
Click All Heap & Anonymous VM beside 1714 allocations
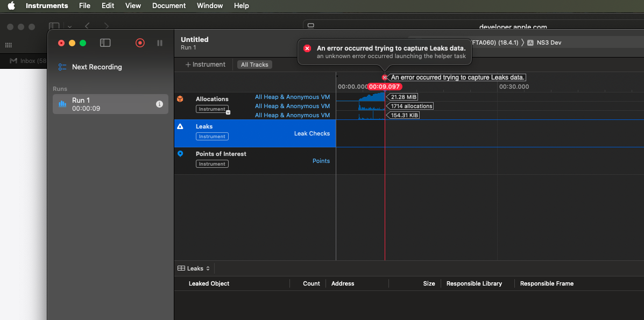[293, 106]
